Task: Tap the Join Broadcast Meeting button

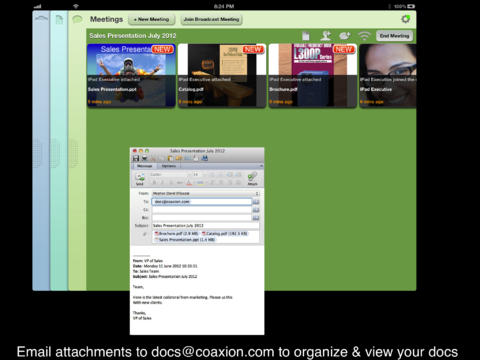Action: click(212, 20)
